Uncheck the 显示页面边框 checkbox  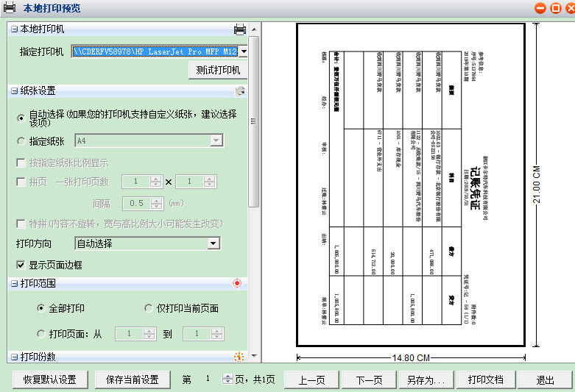click(x=21, y=264)
